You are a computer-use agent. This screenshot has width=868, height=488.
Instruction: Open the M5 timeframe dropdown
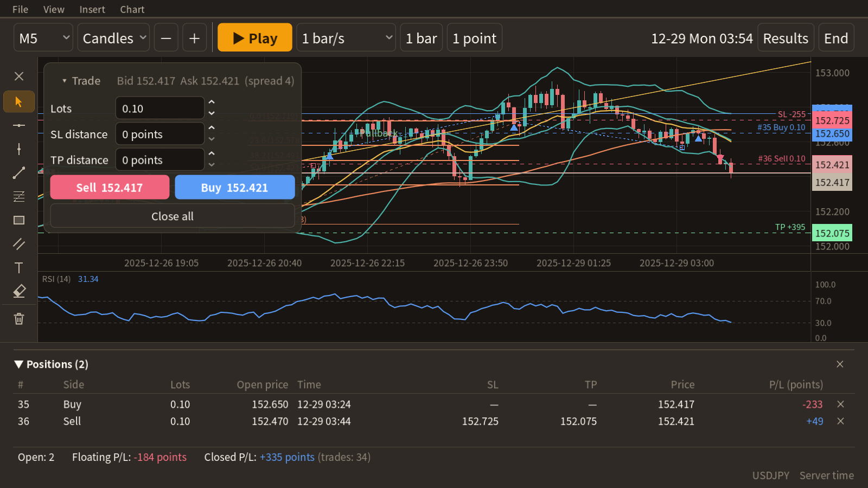43,38
